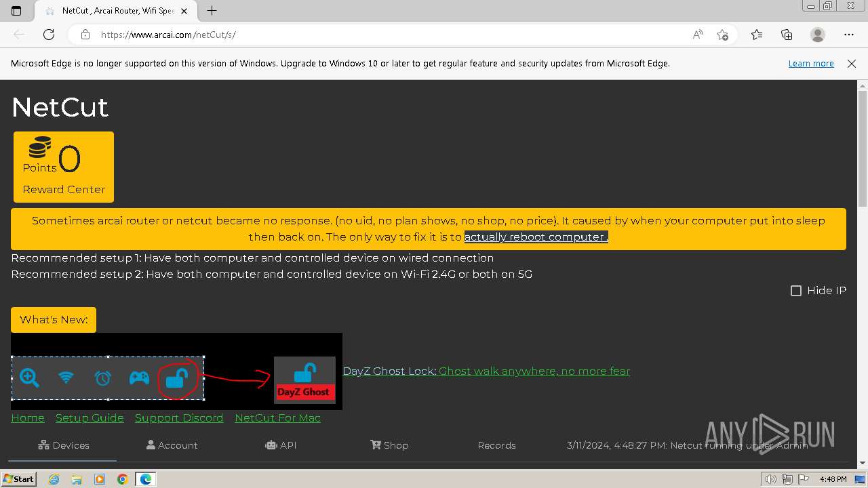Open a new browser tab

pos(212,11)
